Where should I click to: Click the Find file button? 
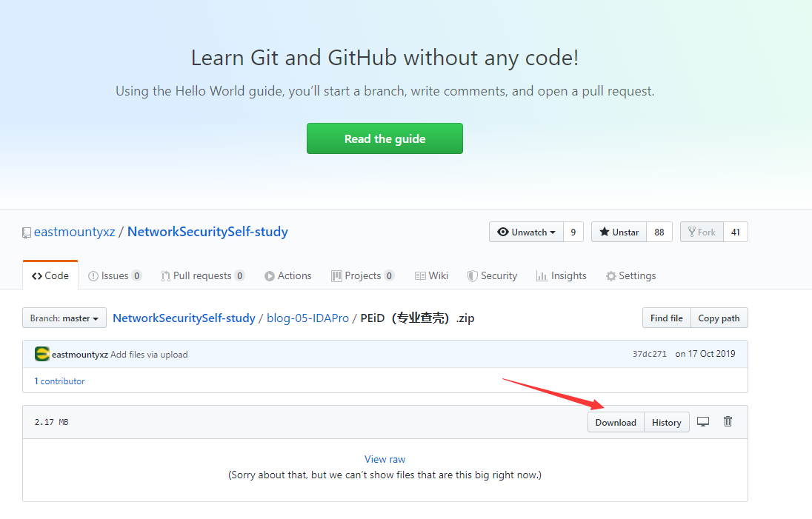pos(667,318)
